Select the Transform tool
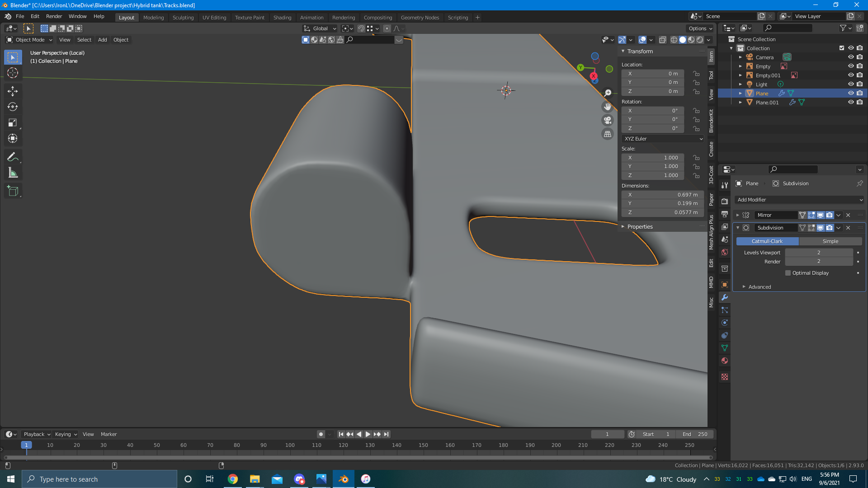Screen dimensions: 868x488 [13, 138]
